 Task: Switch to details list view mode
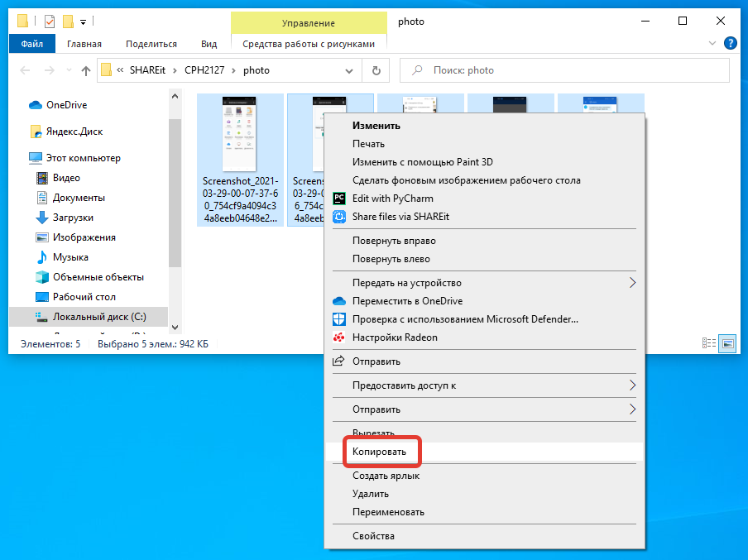(x=709, y=343)
